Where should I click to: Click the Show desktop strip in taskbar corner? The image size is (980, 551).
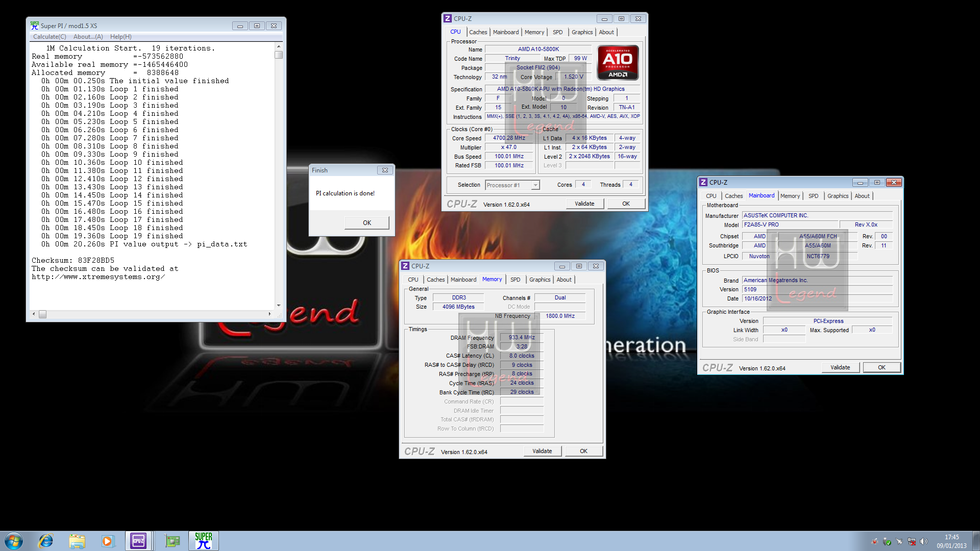(x=976, y=541)
